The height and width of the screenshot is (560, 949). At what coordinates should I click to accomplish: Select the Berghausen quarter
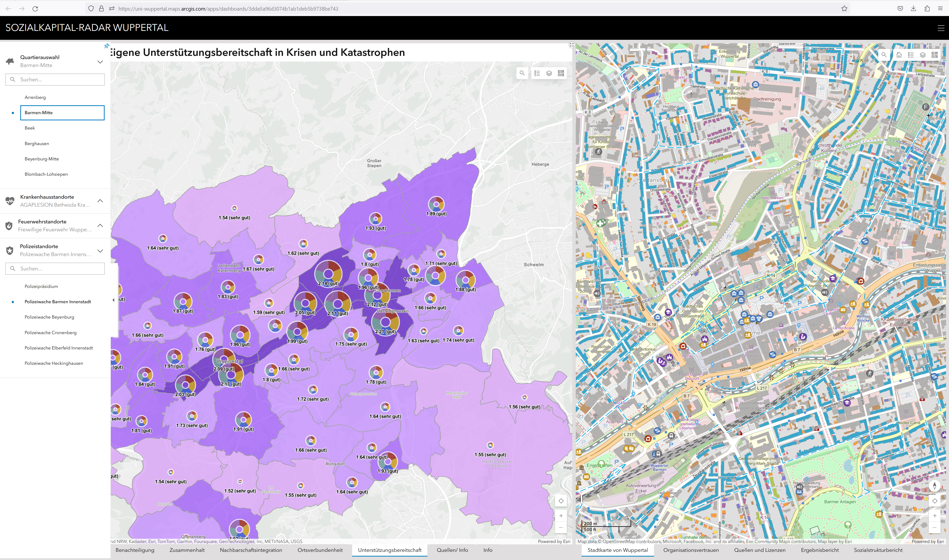coord(37,143)
